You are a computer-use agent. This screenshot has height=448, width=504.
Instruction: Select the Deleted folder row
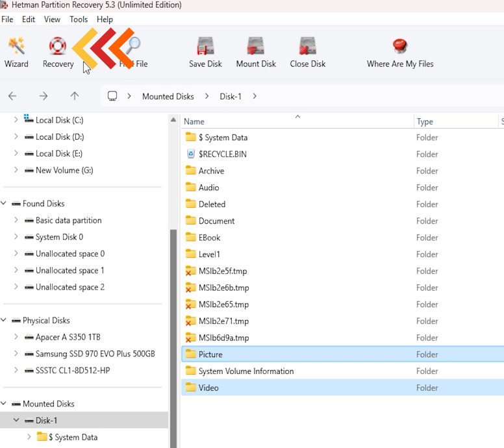pyautogui.click(x=343, y=204)
